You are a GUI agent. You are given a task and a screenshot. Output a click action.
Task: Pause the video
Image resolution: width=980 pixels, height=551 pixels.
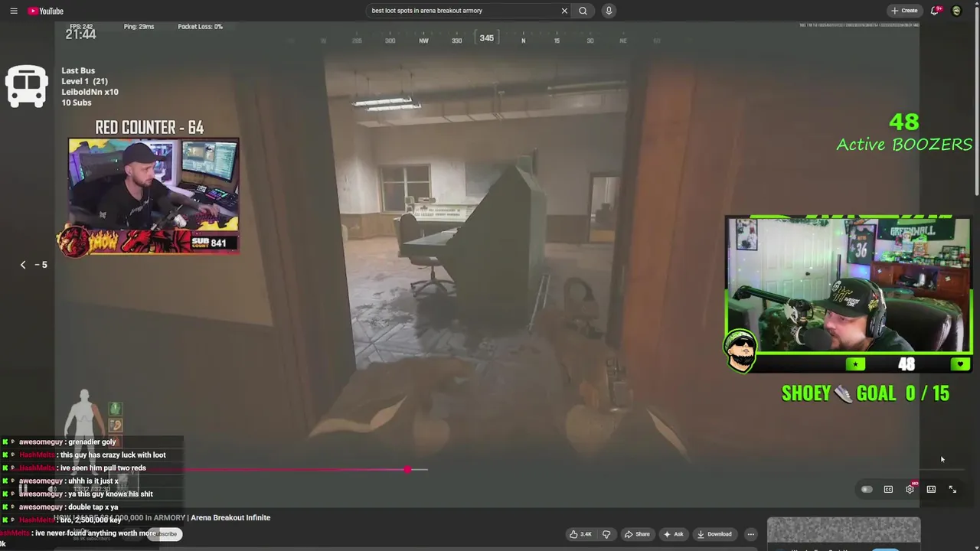24,489
